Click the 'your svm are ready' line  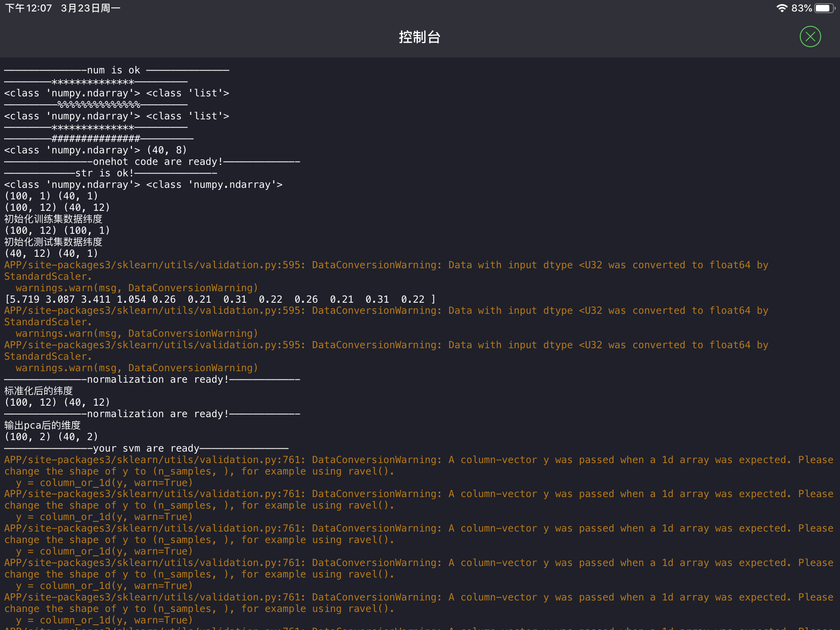pyautogui.click(x=146, y=448)
